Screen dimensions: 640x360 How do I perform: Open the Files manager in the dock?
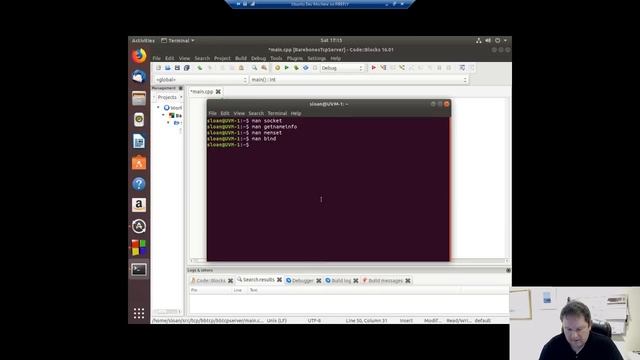pyautogui.click(x=139, y=98)
